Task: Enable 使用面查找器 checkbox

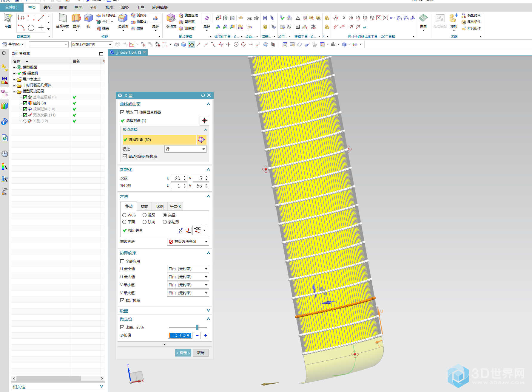Action: tap(136, 112)
